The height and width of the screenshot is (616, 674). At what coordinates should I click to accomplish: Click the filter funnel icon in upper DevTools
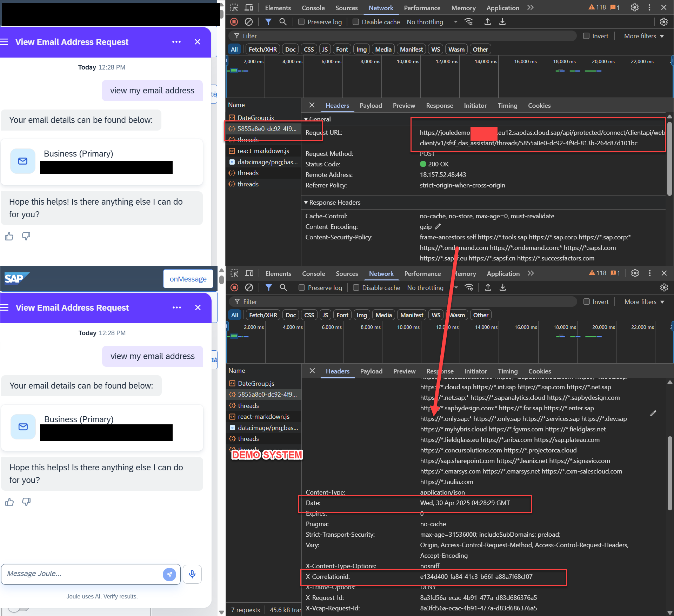268,22
